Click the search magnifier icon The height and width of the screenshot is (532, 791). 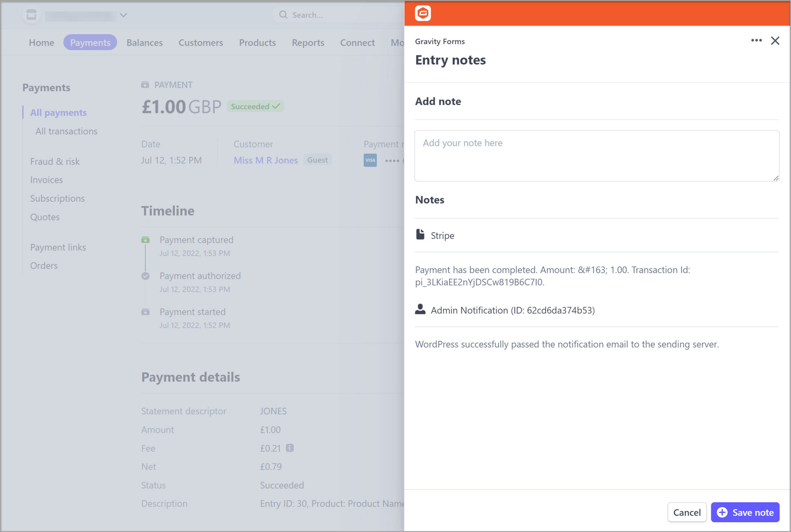coord(283,15)
